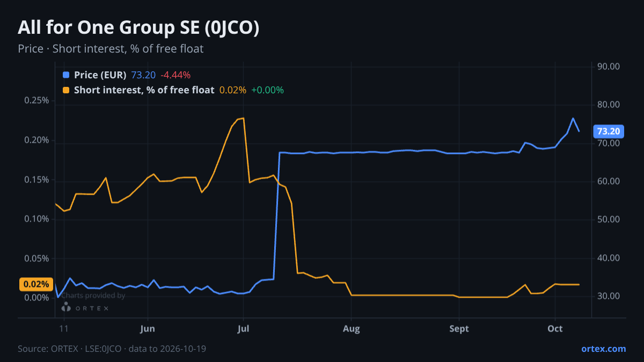The width and height of the screenshot is (644, 362).
Task: Click the blue Price legend color swatch
Action: tap(66, 75)
